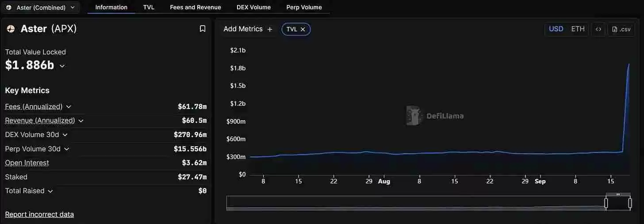Switch to the TVL tab
The height and width of the screenshot is (224, 644).
[x=149, y=7]
